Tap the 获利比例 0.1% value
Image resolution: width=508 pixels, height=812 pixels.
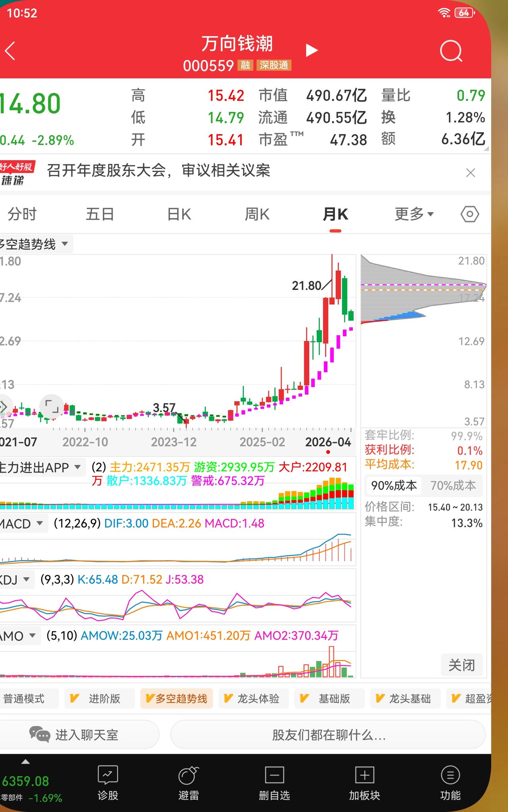coord(470,450)
